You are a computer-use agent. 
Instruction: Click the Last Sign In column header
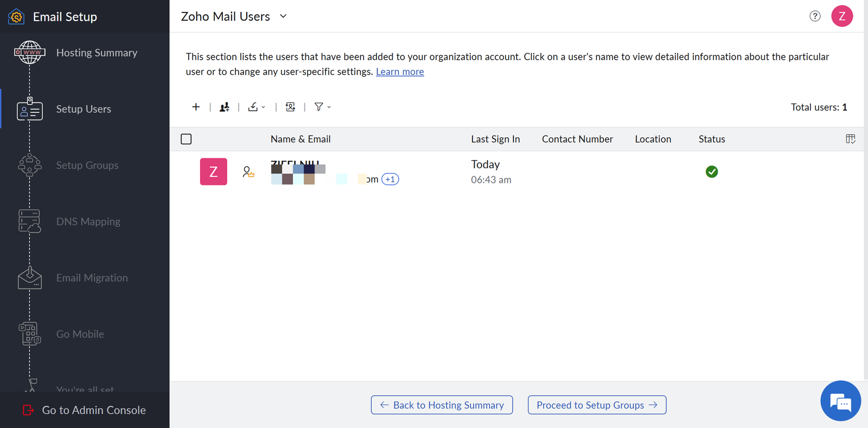tap(495, 139)
